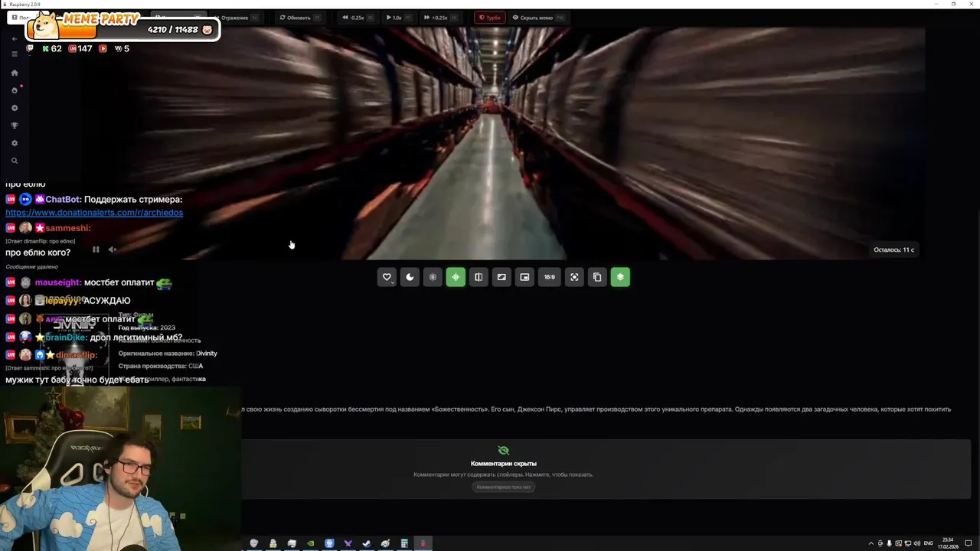Click circle icon below notification icon in sidebar
Screen dimensions: 980x551
click(x=14, y=108)
